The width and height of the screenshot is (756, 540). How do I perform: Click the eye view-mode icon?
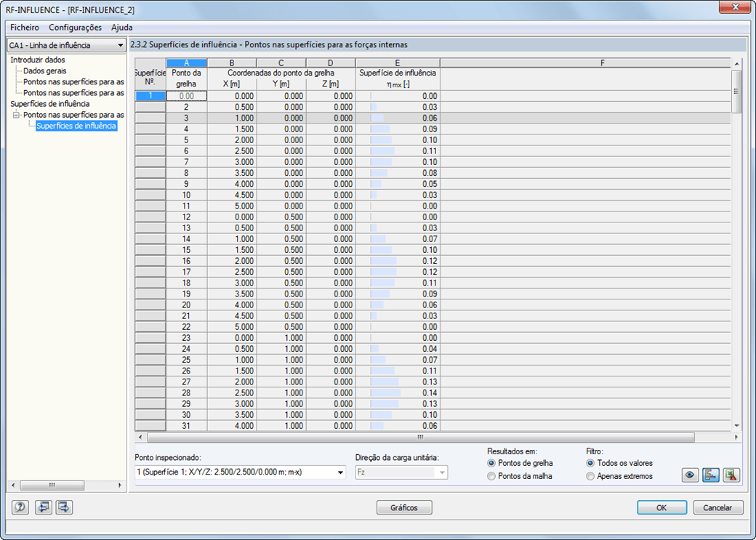(x=690, y=475)
